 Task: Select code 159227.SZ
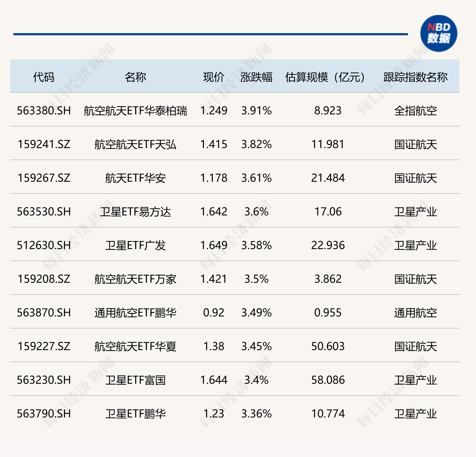[x=44, y=346]
